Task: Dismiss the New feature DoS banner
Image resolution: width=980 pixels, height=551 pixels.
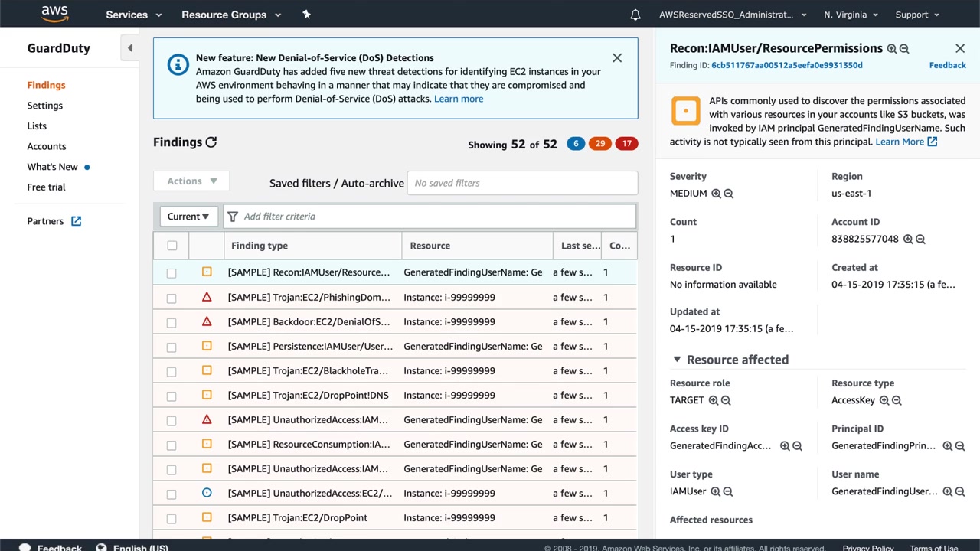Action: [617, 58]
